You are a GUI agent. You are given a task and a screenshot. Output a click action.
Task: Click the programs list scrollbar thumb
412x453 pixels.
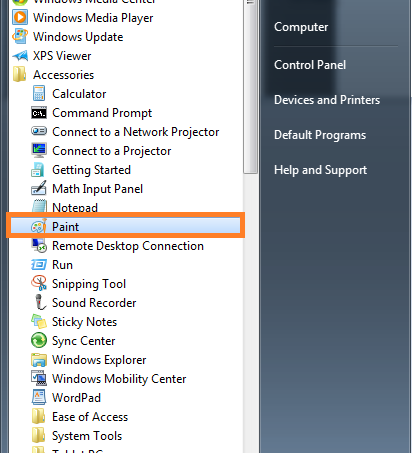click(x=250, y=87)
